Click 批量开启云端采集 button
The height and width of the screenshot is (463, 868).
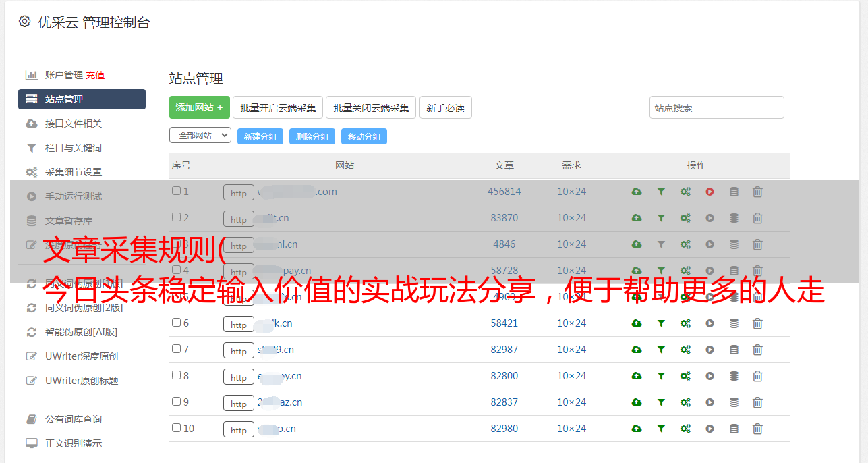pos(278,107)
